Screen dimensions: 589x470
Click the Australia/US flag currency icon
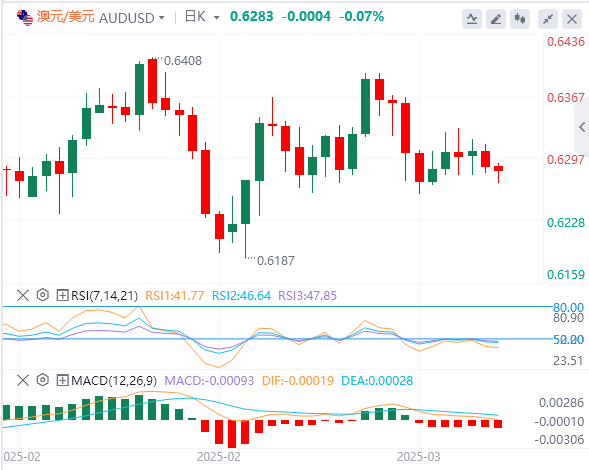[25, 17]
